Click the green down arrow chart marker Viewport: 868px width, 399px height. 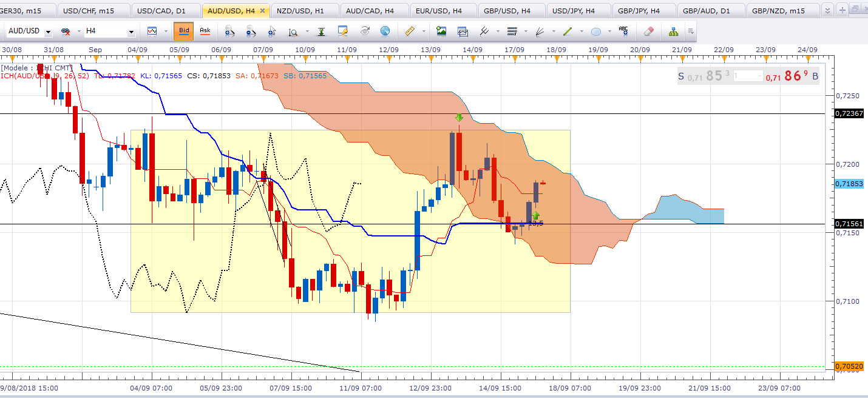[x=459, y=118]
